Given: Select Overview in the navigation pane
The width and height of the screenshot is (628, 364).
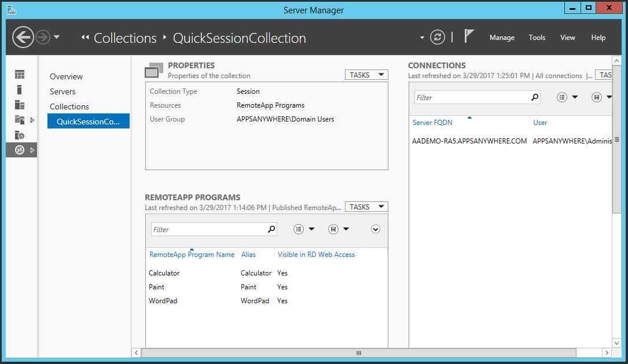Looking at the screenshot, I should [x=66, y=76].
